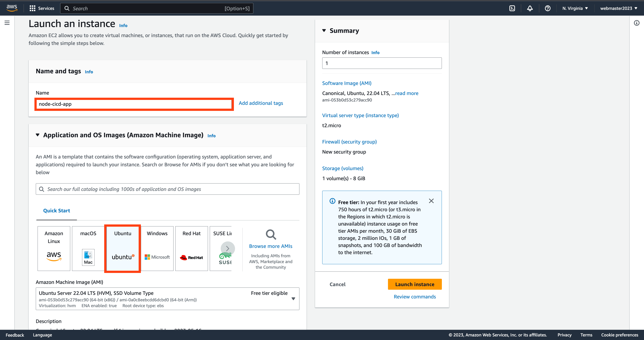Click the Browse more AMIs magnifier icon

(271, 234)
